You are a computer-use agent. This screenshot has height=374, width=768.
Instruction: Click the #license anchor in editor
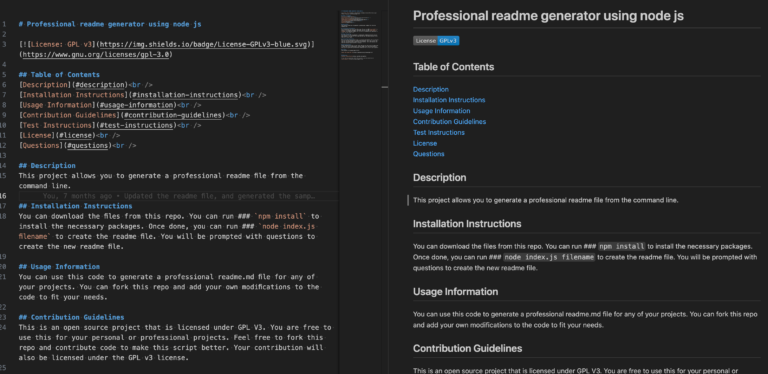point(74,135)
